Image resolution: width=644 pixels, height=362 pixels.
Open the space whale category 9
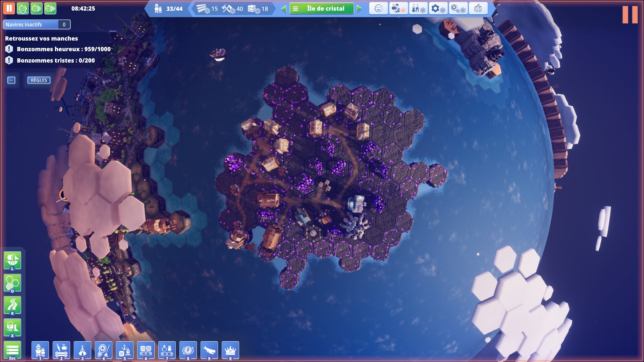209,351
